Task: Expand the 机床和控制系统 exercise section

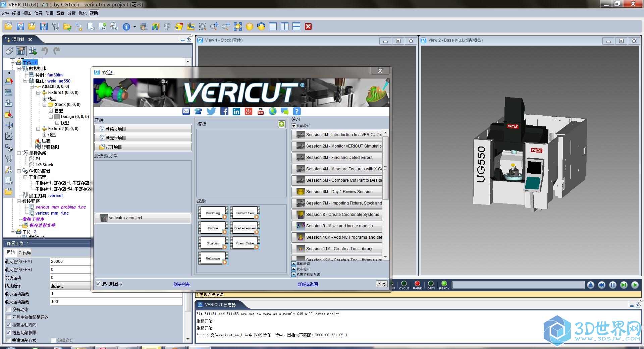Action: [x=294, y=275]
